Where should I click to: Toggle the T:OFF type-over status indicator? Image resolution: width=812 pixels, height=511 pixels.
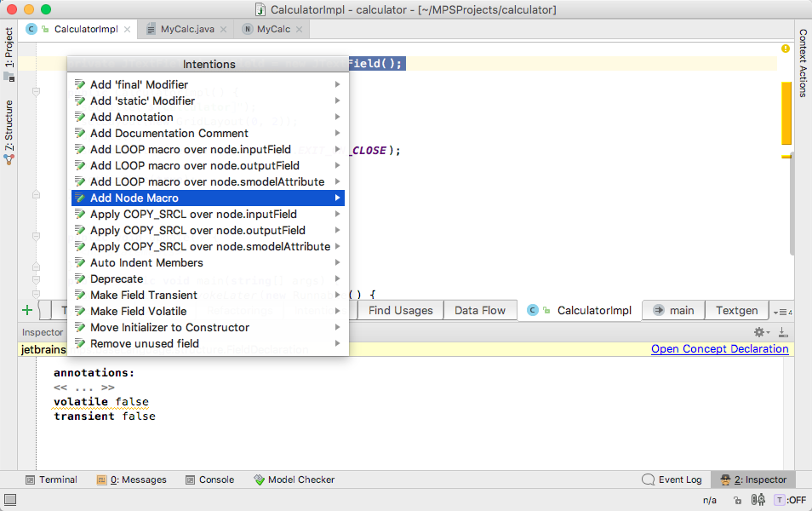pos(790,500)
